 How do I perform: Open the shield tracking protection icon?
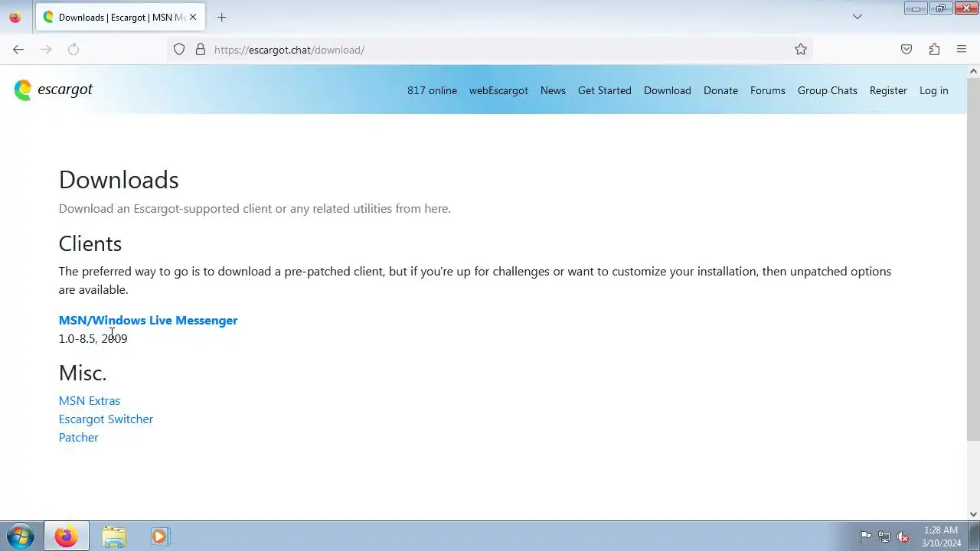[x=179, y=50]
